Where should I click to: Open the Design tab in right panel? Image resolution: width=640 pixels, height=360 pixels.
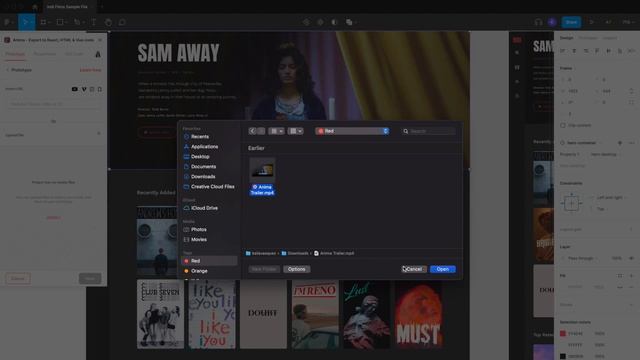(566, 38)
